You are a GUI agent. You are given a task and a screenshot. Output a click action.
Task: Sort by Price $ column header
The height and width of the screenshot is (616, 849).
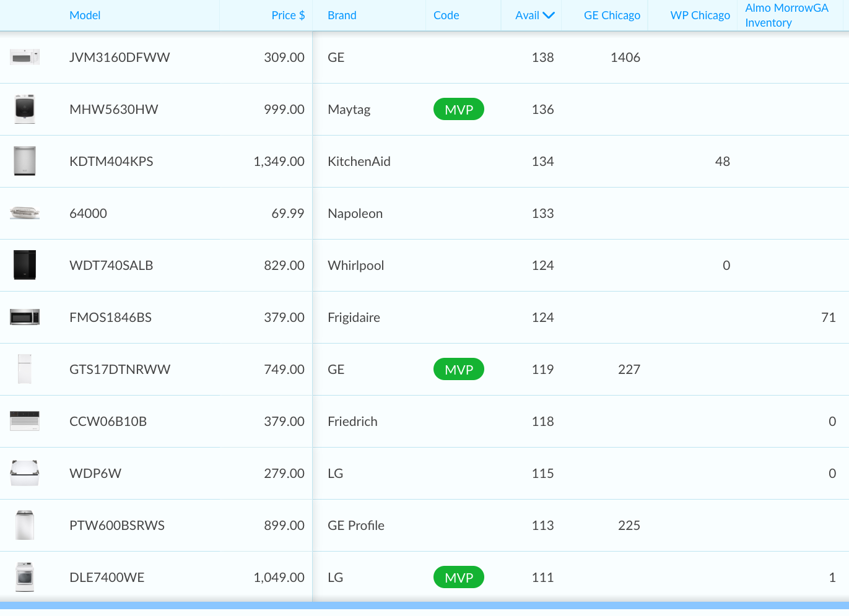(x=288, y=15)
